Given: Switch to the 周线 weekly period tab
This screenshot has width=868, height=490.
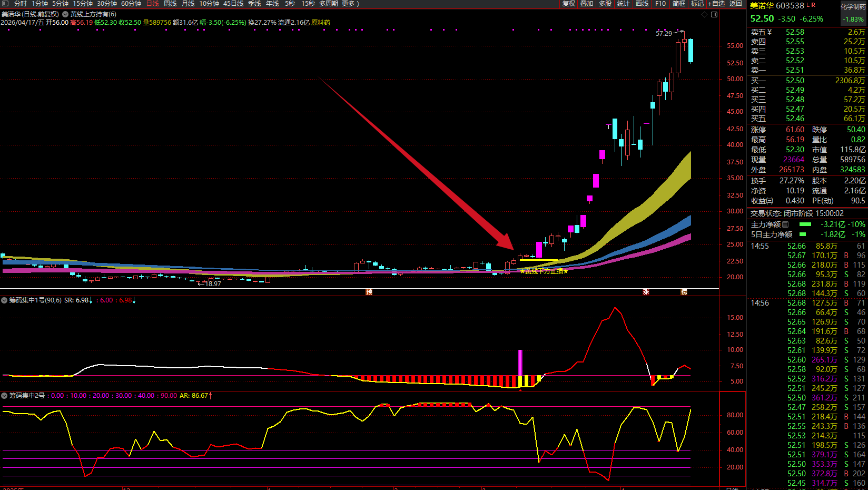Looking at the screenshot, I should click(170, 4).
